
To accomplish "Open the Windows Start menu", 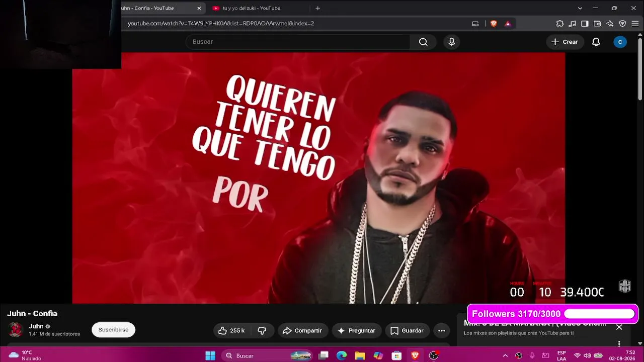I will coord(210,355).
